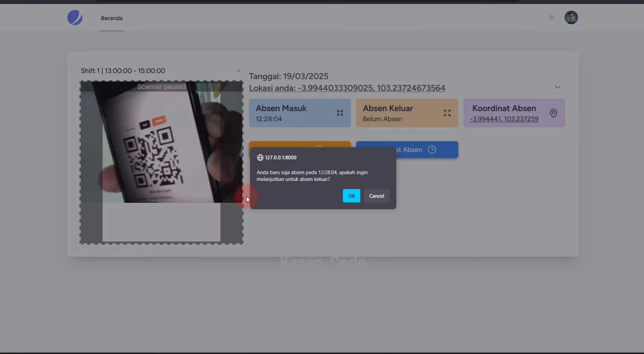Open the -3.994441, 103.237259 coordinate link
Viewport: 644px width, 354px height.
tap(504, 119)
